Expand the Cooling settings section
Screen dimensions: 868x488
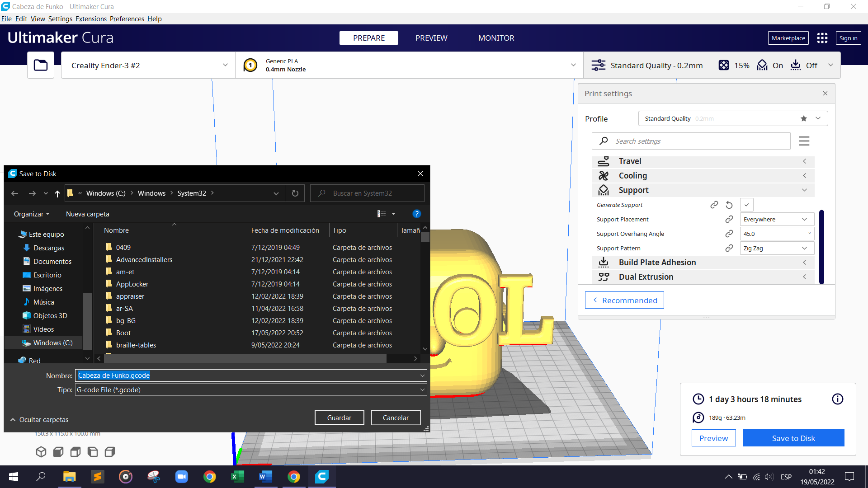pyautogui.click(x=703, y=176)
